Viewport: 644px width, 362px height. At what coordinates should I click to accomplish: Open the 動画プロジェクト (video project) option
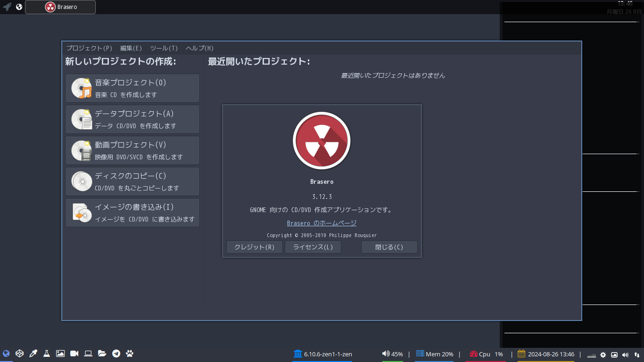(x=81, y=150)
